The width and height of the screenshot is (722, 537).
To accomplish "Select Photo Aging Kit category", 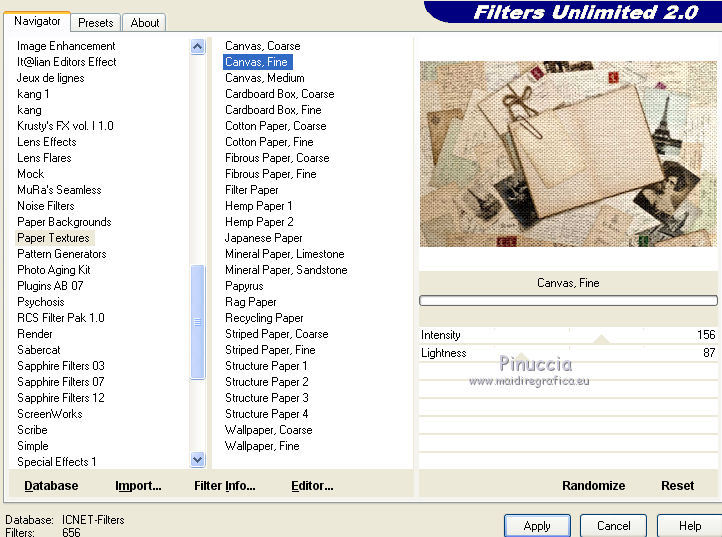I will click(x=53, y=270).
